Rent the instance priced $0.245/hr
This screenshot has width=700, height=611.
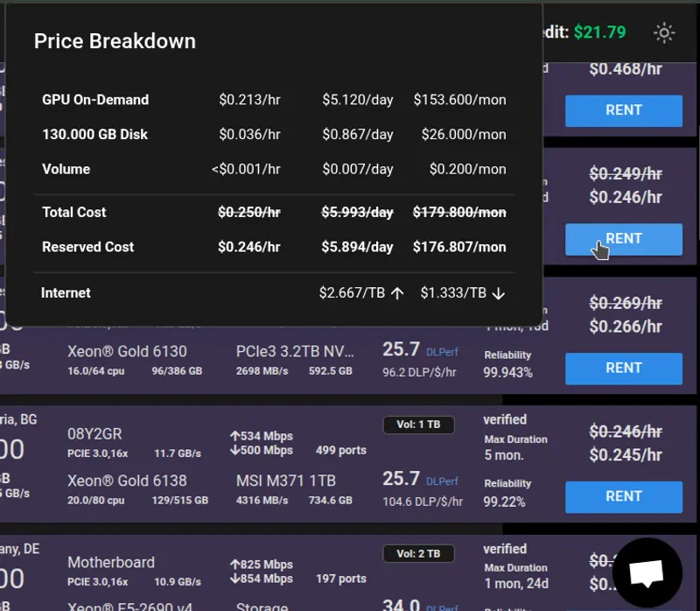pos(624,496)
